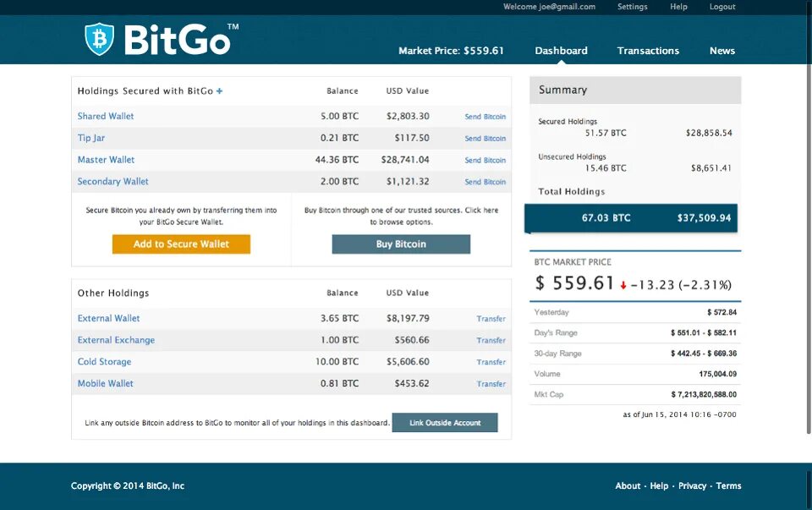The image size is (812, 510).
Task: Open the External Wallet link
Action: (x=109, y=318)
